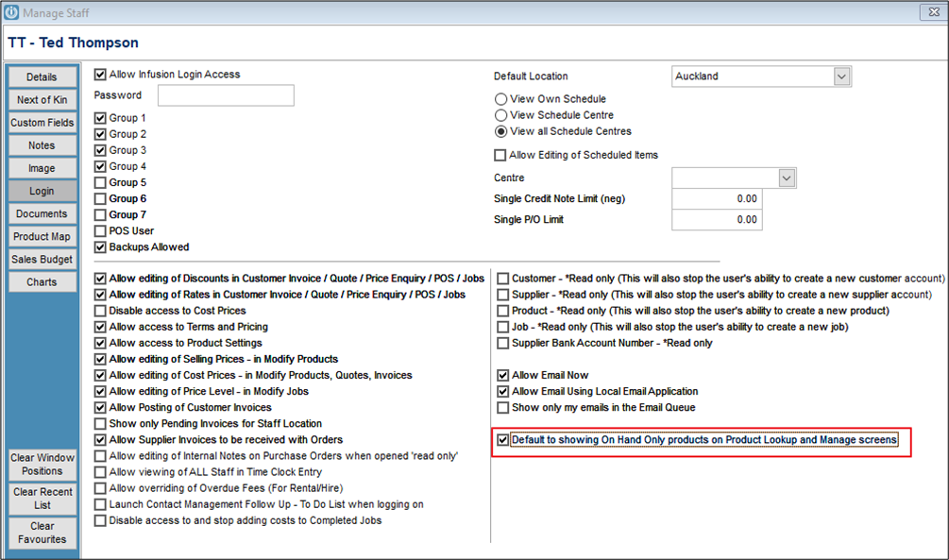
Task: Select View Schedule Centre radio button
Action: click(x=501, y=115)
